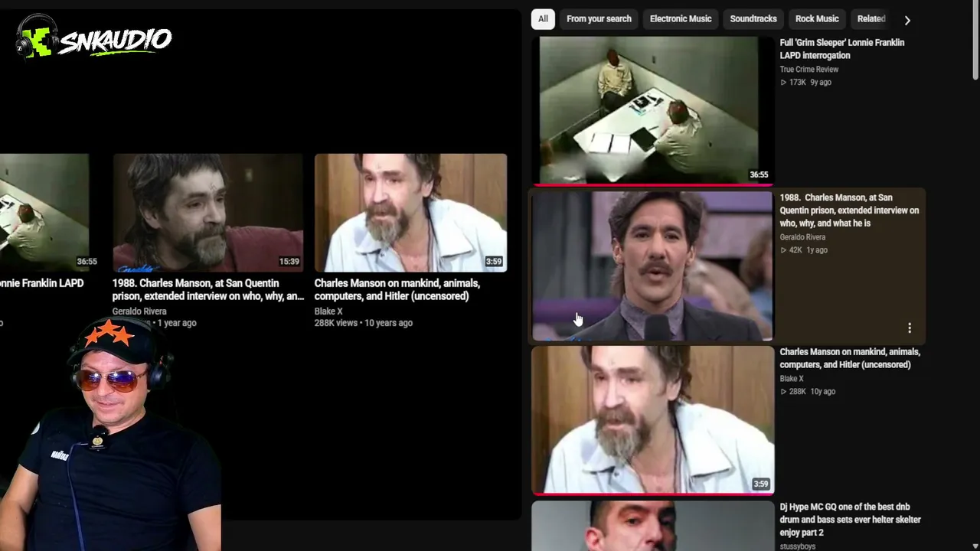Click the 15:39 duration badge
This screenshot has height=551, width=980.
(x=289, y=262)
